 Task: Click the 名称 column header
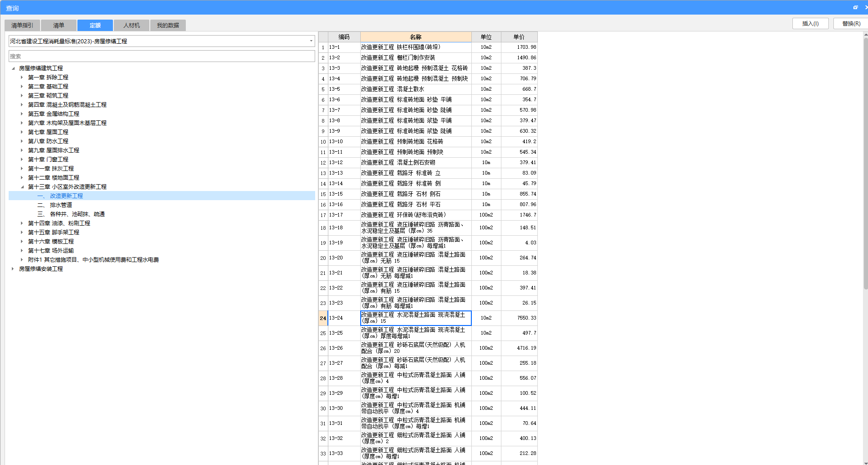tap(416, 37)
